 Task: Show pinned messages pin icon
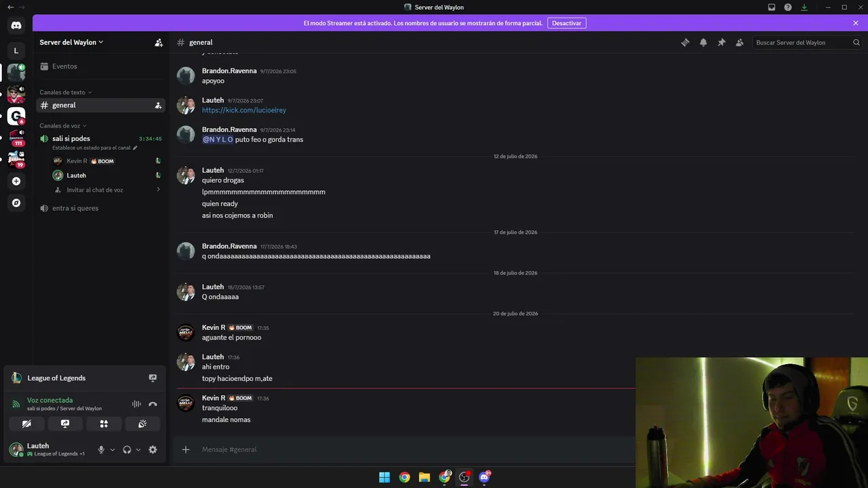point(722,43)
